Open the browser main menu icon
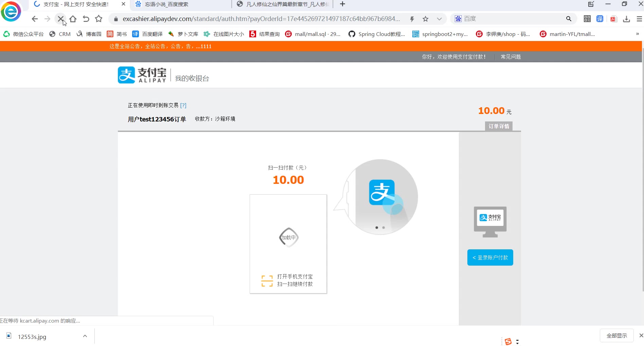Viewport: 644px width, 346px height. (x=639, y=19)
